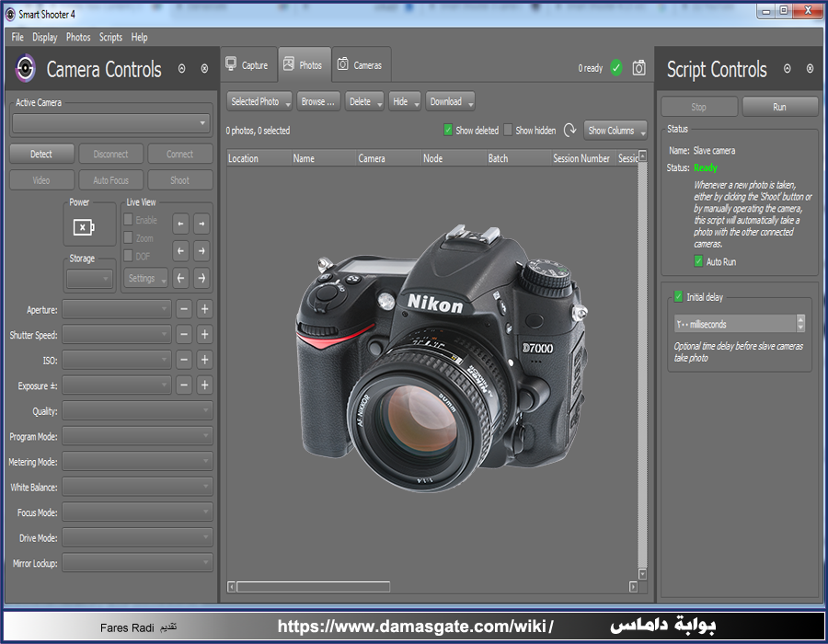Decrease Aperture with minus button
This screenshot has width=828, height=644.
point(184,309)
